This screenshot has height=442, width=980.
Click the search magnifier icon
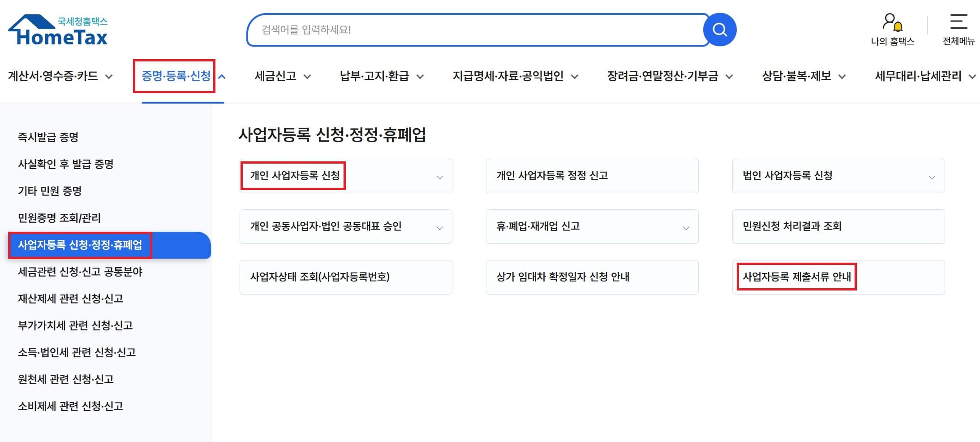pyautogui.click(x=719, y=30)
